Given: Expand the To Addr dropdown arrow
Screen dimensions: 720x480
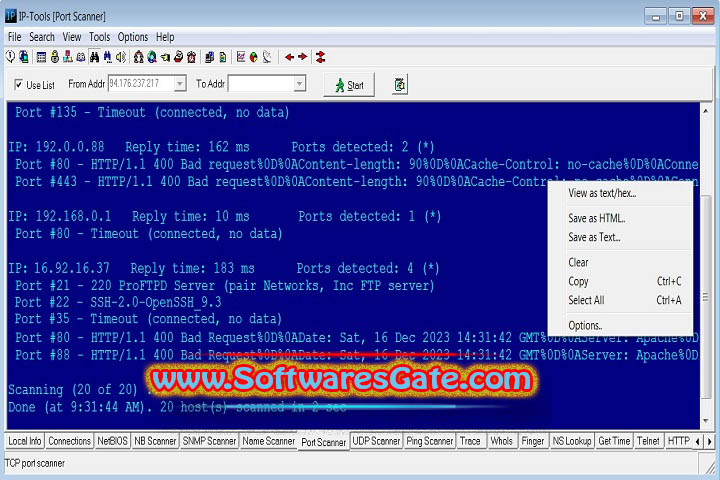Looking at the screenshot, I should tap(299, 84).
